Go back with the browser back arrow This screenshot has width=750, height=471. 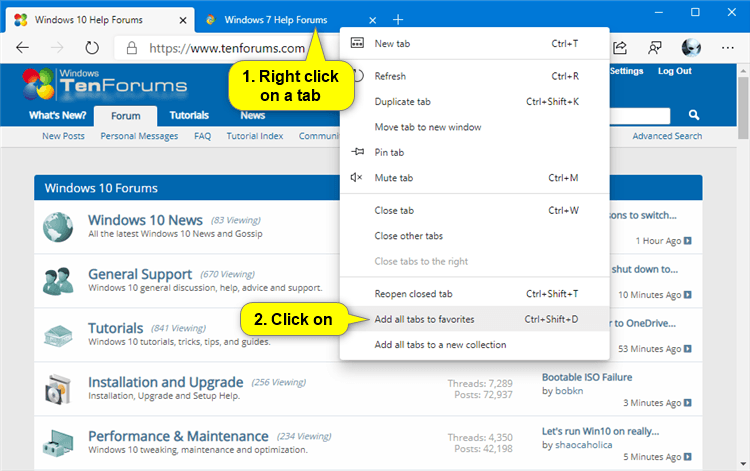[22, 47]
